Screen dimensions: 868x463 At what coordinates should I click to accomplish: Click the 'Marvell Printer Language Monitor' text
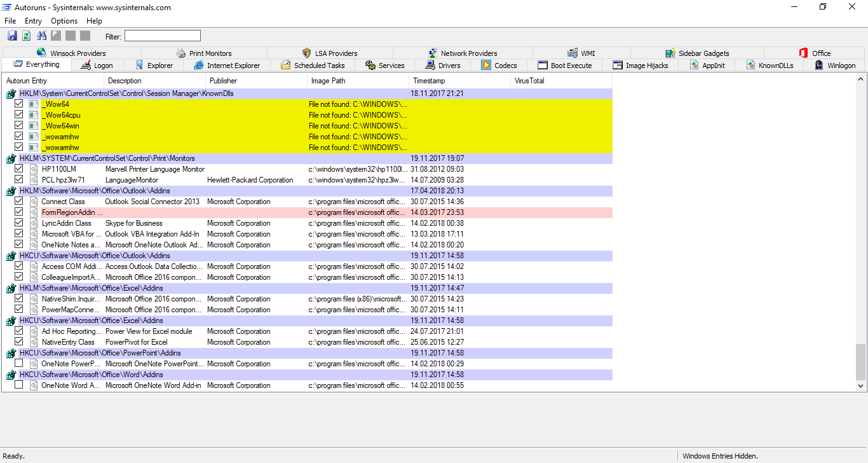155,169
